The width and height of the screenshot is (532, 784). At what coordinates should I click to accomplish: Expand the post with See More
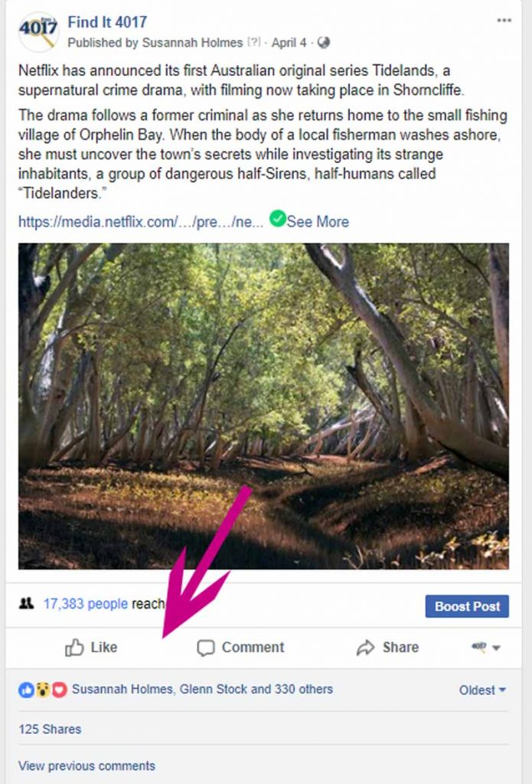pyautogui.click(x=318, y=221)
